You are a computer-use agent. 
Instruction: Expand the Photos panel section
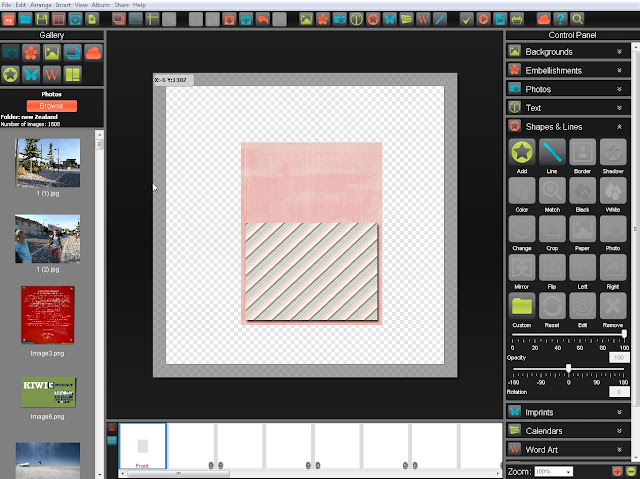point(569,89)
